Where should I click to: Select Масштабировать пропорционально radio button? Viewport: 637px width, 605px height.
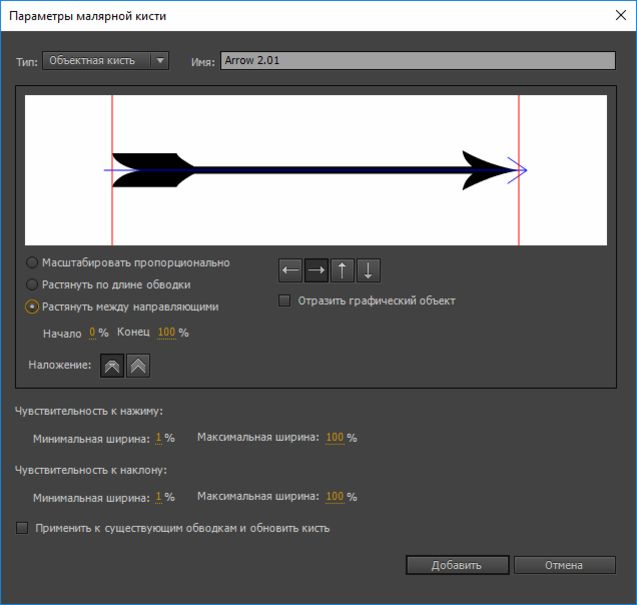click(x=32, y=262)
